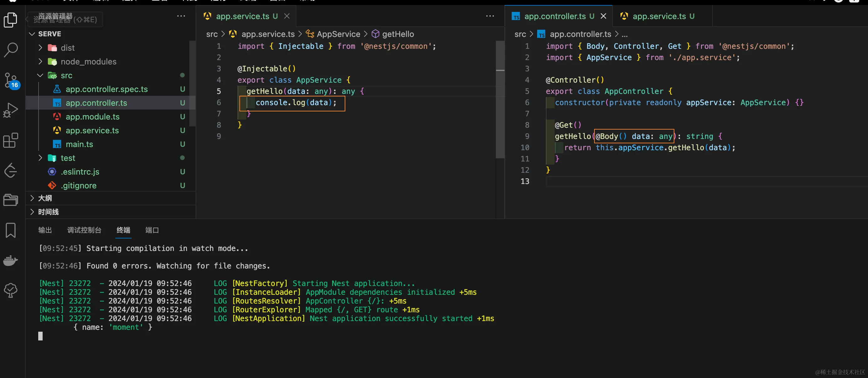Open explorer more actions ellipsis menu
868x378 pixels.
(x=181, y=16)
